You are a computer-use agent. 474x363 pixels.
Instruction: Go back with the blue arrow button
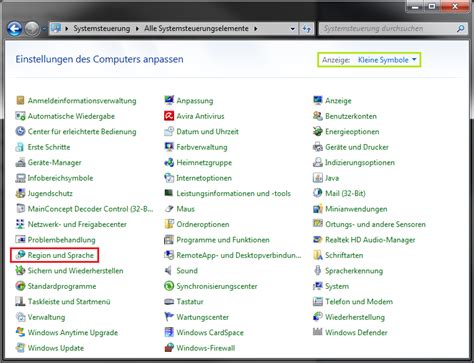tap(15, 29)
